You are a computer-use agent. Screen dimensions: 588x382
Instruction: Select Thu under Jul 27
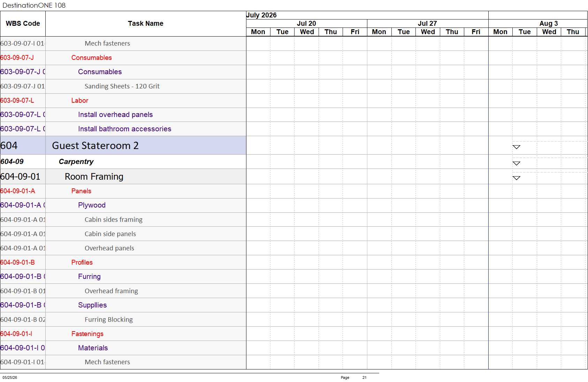click(452, 32)
